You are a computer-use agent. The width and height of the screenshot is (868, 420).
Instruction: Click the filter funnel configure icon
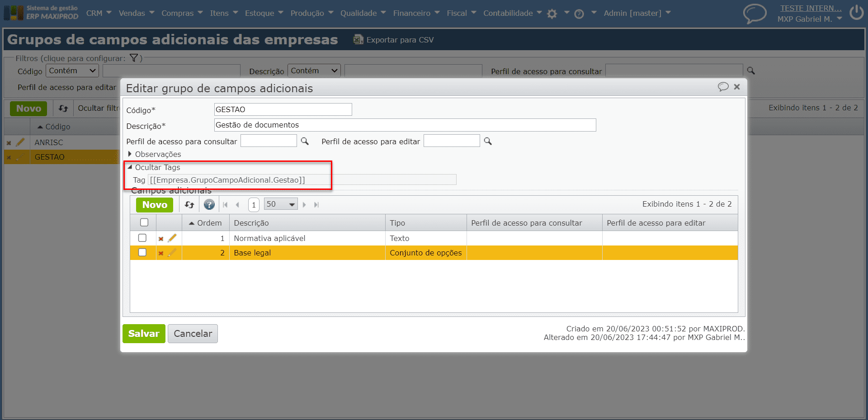click(134, 58)
